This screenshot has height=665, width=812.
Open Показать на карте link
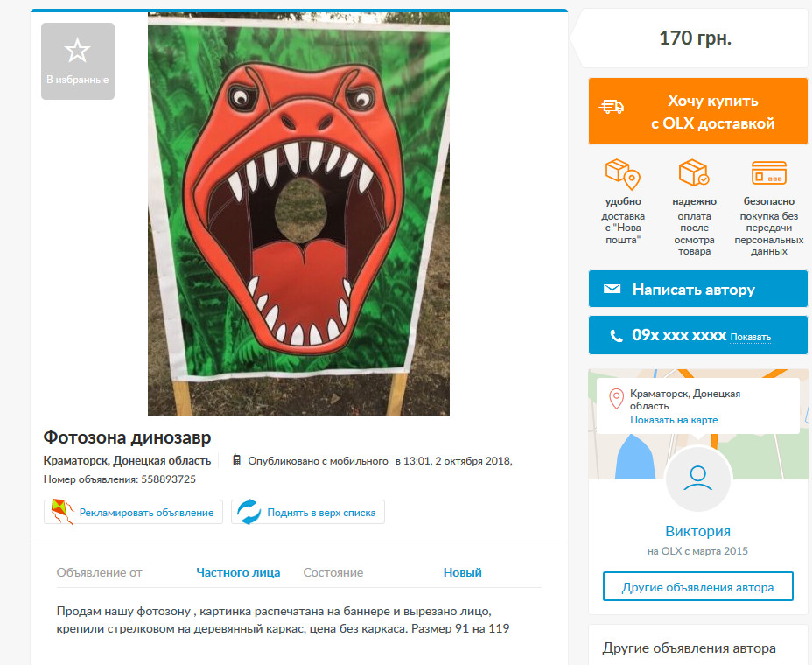[674, 420]
